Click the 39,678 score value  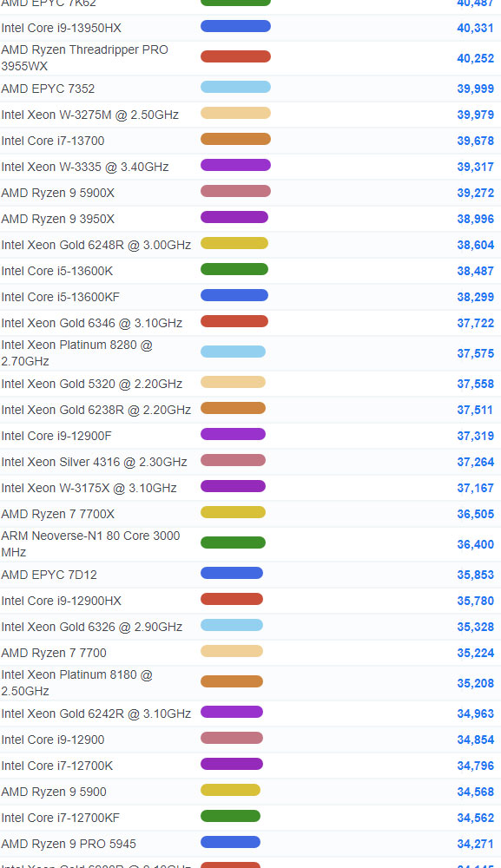(x=475, y=141)
